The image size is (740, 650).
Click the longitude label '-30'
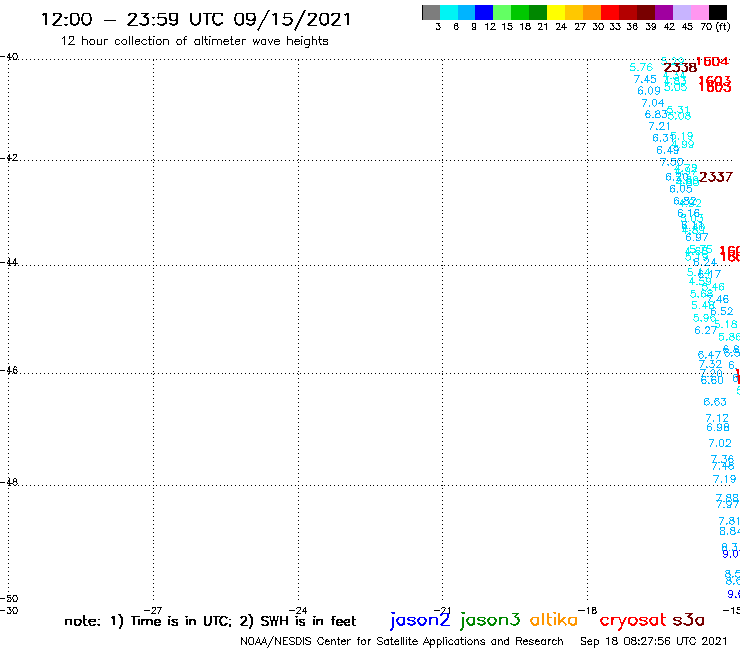pyautogui.click(x=9, y=610)
